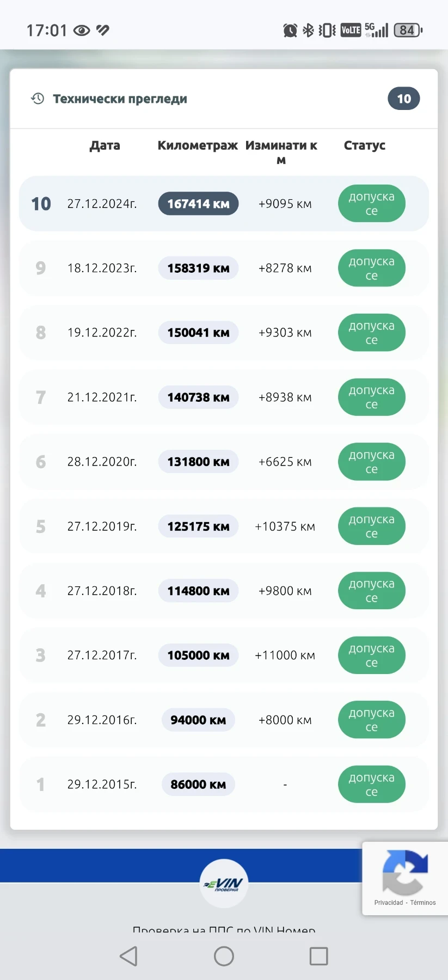Tap the inspections count badge showing 10
Viewport: 448px width, 980px height.
(403, 99)
